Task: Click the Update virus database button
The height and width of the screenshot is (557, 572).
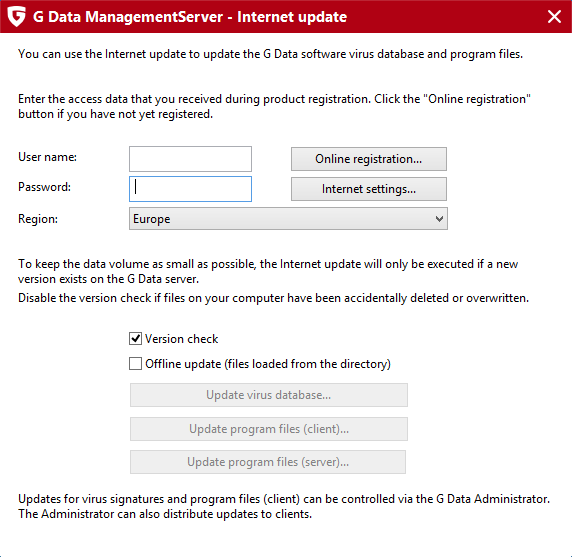Action: point(268,395)
